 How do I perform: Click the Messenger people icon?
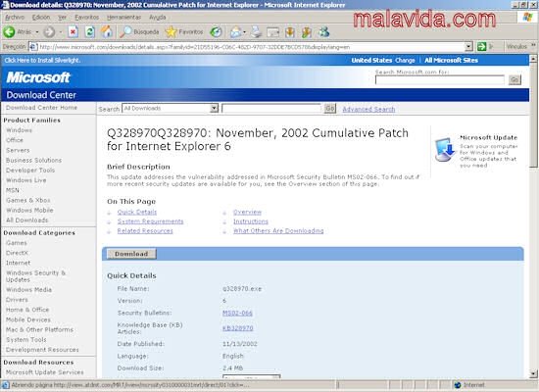click(x=323, y=32)
